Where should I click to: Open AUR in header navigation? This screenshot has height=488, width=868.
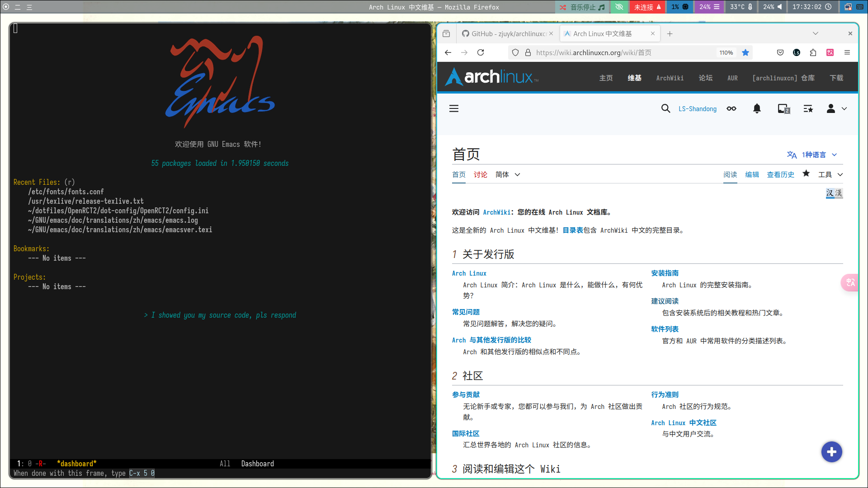coord(732,78)
